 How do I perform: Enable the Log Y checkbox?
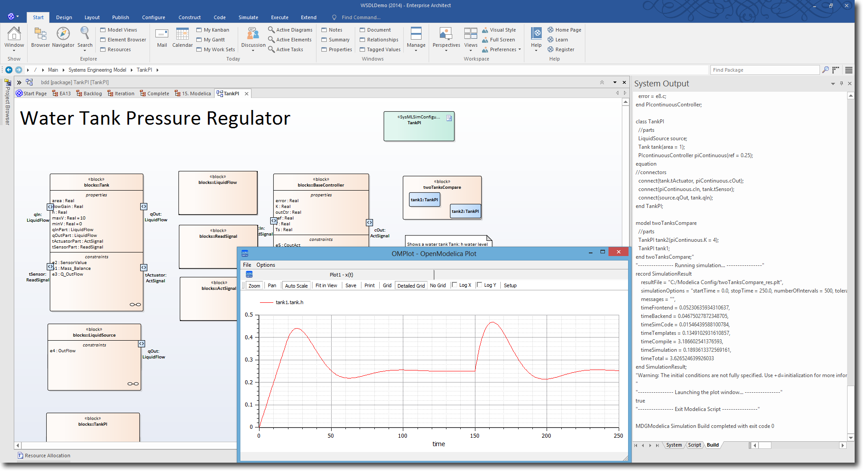pyautogui.click(x=479, y=285)
